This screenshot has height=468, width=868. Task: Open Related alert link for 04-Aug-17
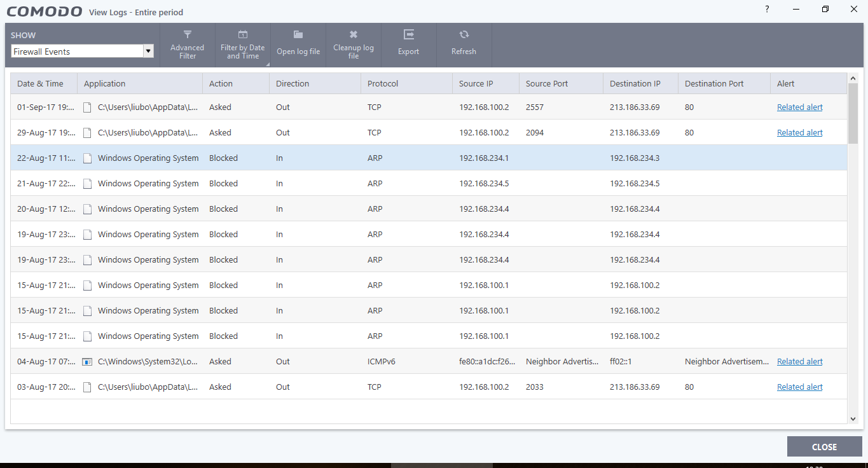800,362
